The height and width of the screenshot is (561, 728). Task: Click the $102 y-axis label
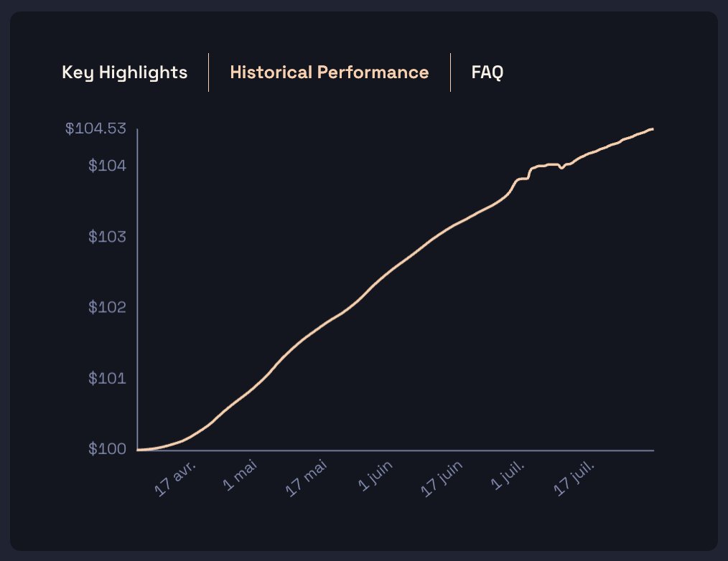[x=107, y=307]
